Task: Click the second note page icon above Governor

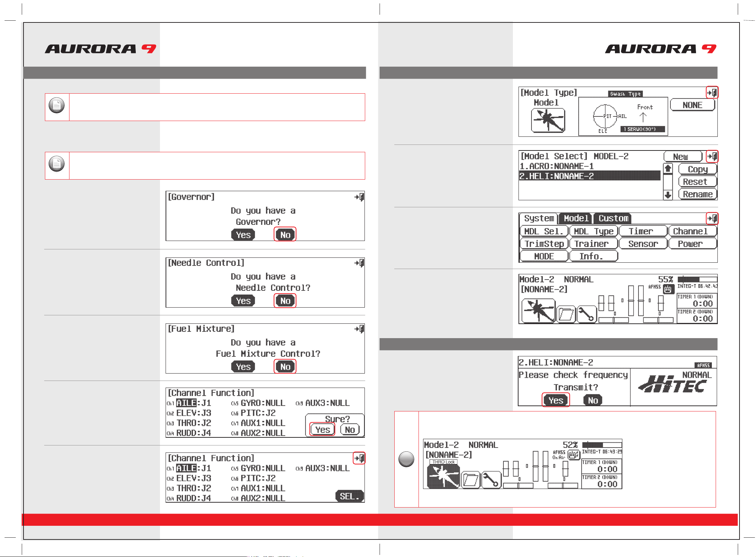Action: click(57, 164)
